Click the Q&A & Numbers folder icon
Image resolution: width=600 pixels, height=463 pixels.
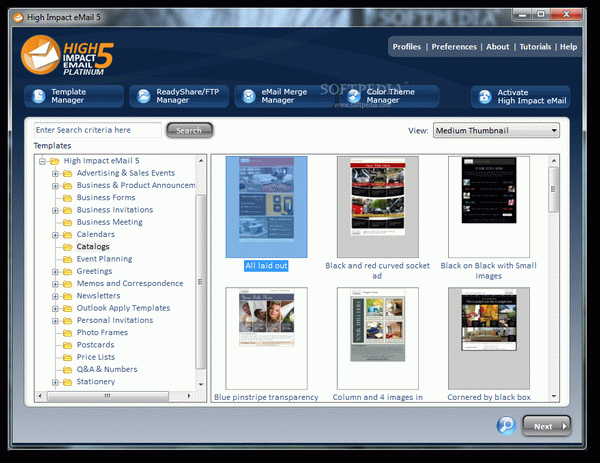67,370
